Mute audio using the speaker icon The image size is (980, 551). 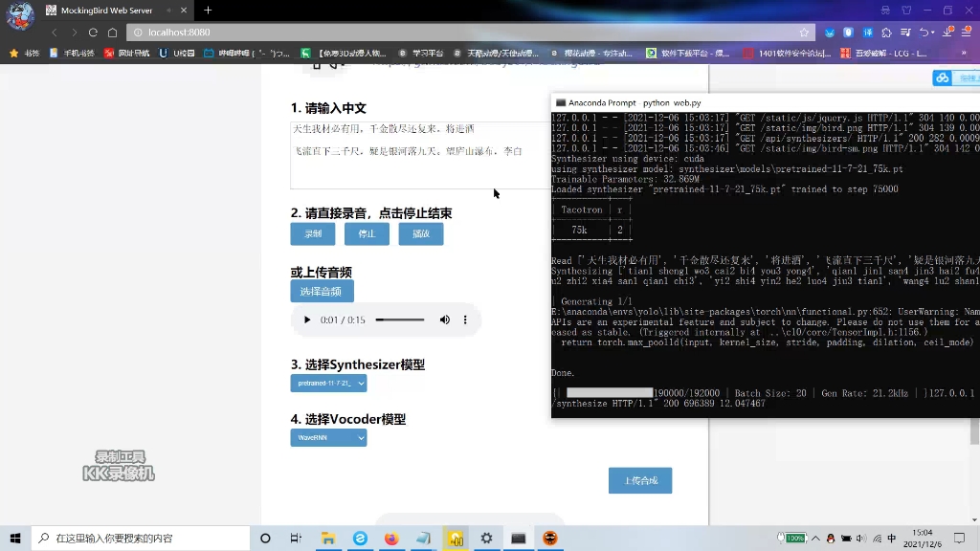pos(444,320)
